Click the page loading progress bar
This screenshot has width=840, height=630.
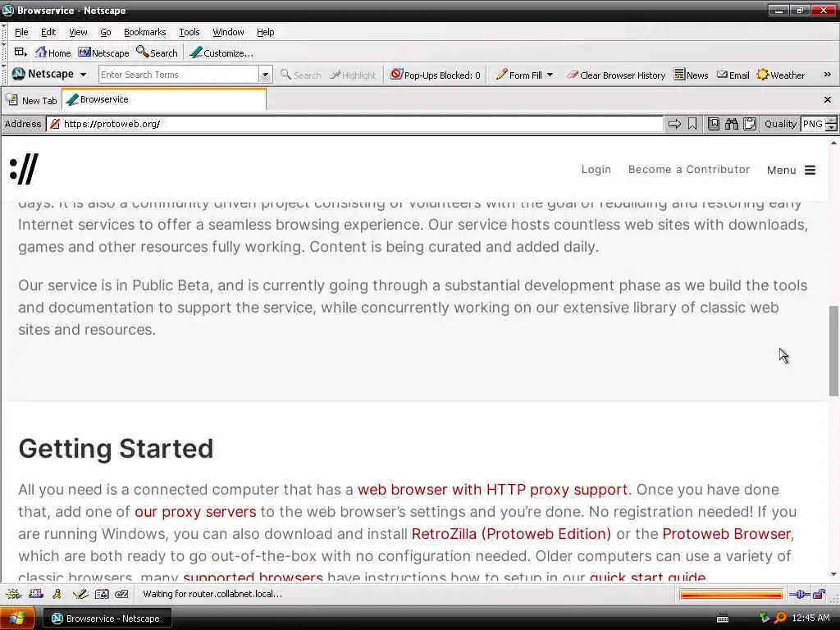[731, 594]
